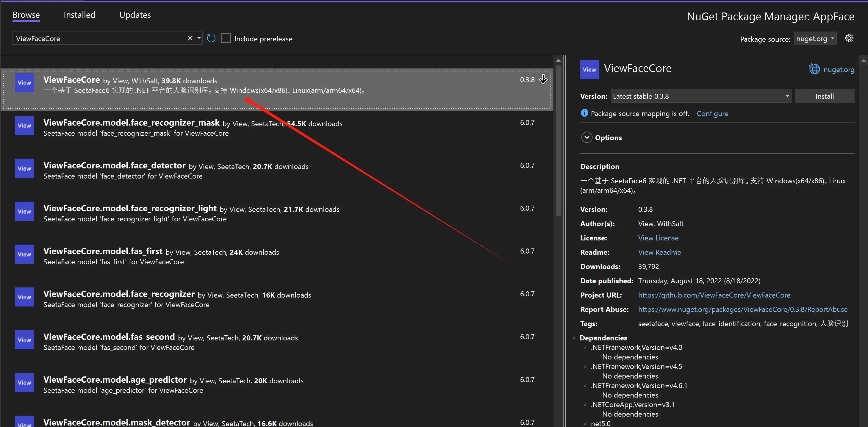Clear the search box with the X icon

(190, 38)
